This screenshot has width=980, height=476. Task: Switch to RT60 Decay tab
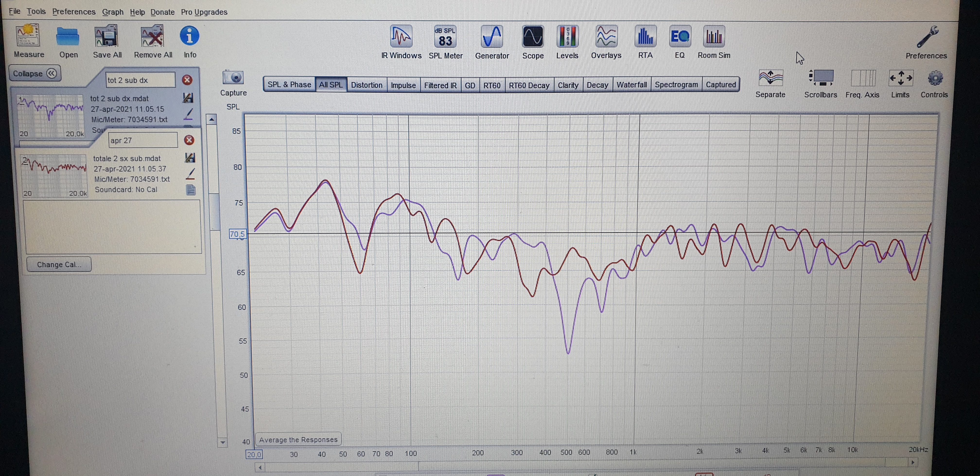click(x=529, y=85)
